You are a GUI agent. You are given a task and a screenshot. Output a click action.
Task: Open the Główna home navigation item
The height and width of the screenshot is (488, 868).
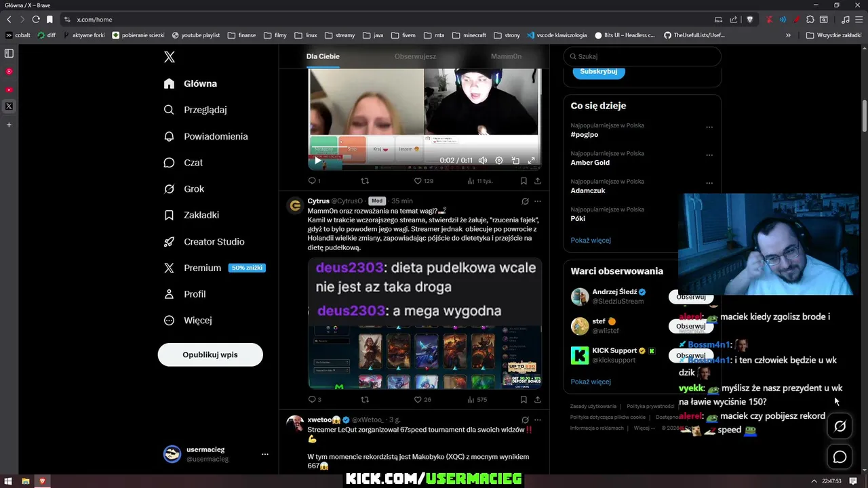click(x=191, y=83)
